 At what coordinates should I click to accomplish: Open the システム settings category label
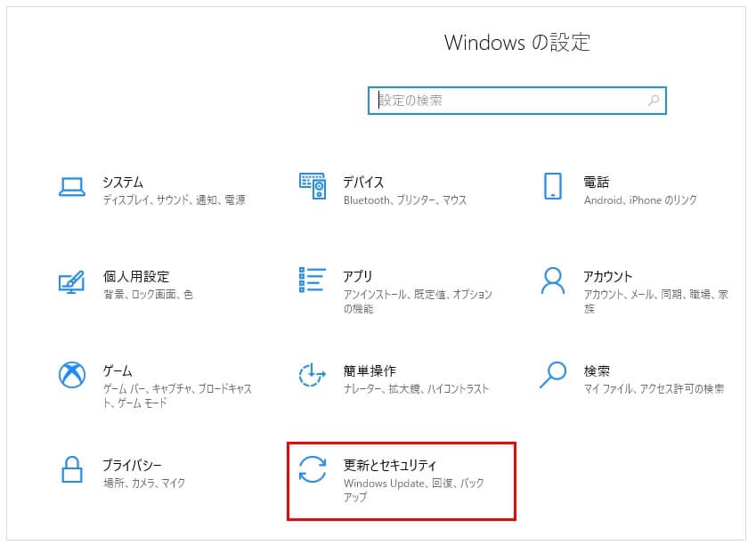123,183
